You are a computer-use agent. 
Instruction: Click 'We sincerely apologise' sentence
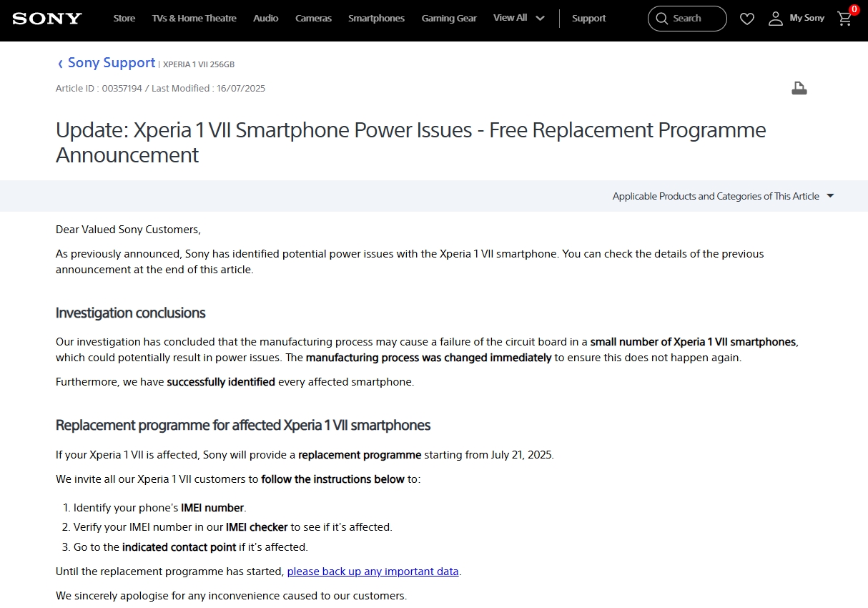click(x=231, y=595)
